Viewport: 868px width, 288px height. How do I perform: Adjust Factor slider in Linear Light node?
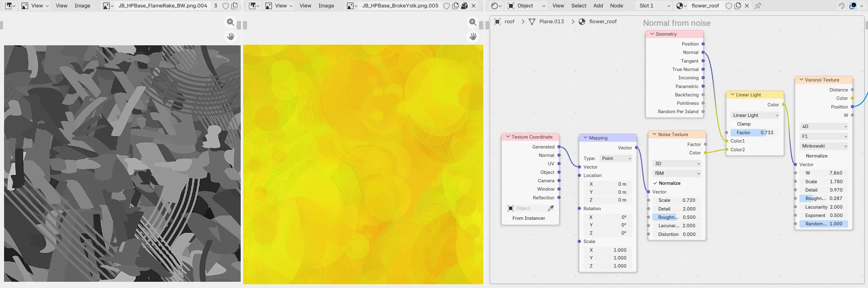[755, 133]
